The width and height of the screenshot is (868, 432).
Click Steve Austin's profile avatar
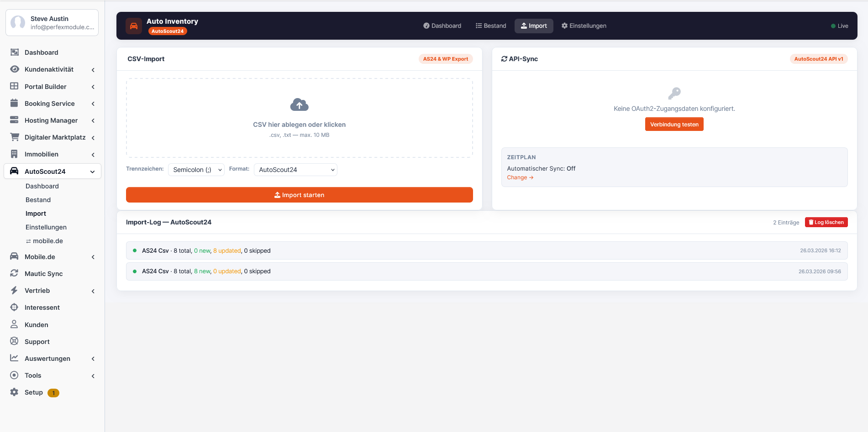[18, 22]
